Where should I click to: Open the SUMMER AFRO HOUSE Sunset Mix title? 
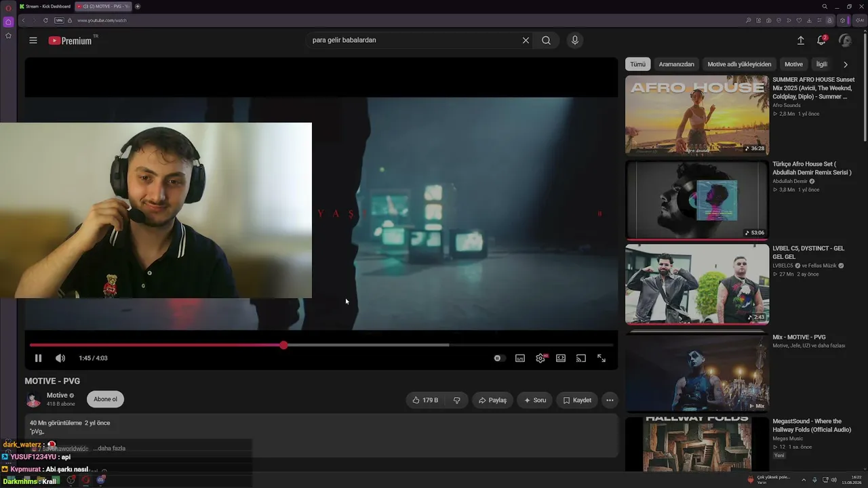coord(813,88)
